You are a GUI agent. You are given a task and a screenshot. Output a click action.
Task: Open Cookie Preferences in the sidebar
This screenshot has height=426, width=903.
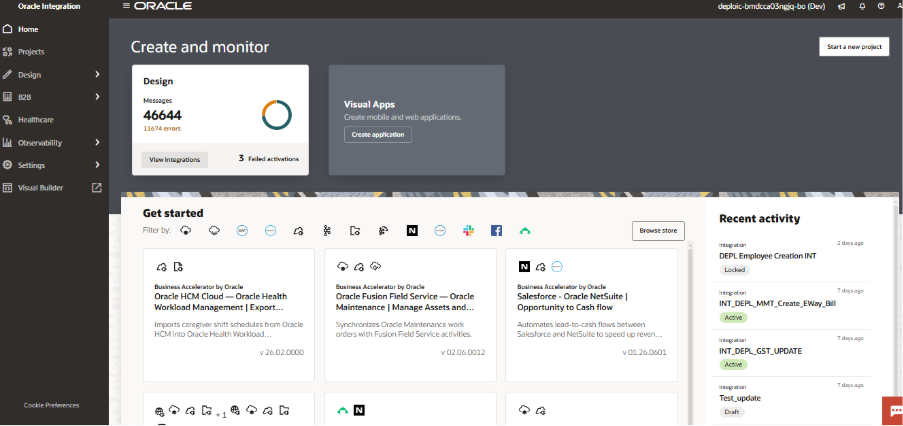tap(52, 405)
